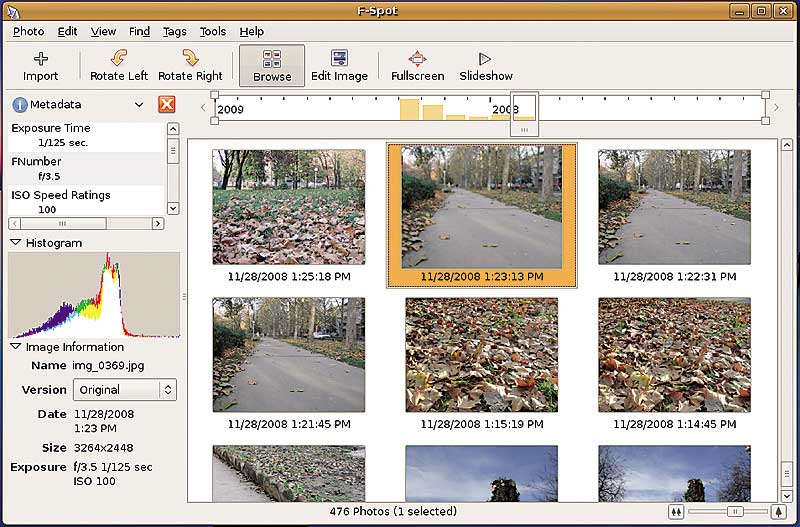
Task: Select photo dated 11/28/2008 1:25:18 PM
Action: tap(289, 207)
